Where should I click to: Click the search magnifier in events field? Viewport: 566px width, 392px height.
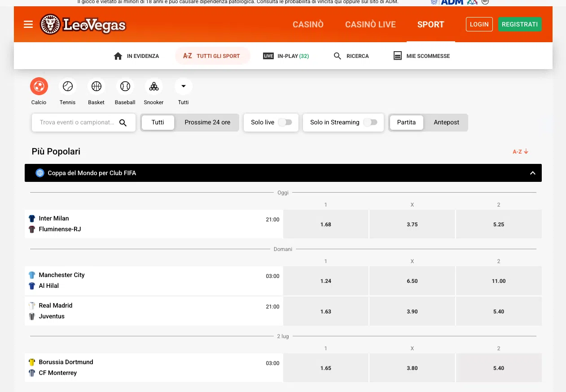point(123,123)
